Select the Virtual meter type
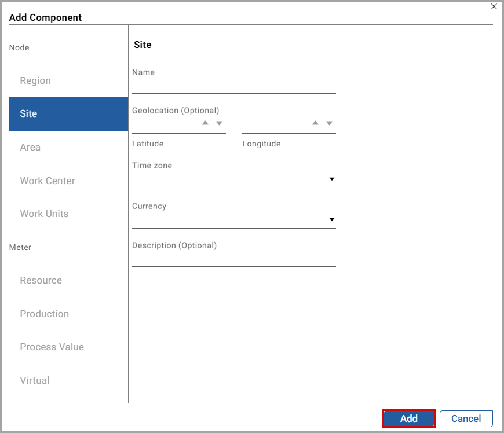The height and width of the screenshot is (433, 504). point(35,380)
